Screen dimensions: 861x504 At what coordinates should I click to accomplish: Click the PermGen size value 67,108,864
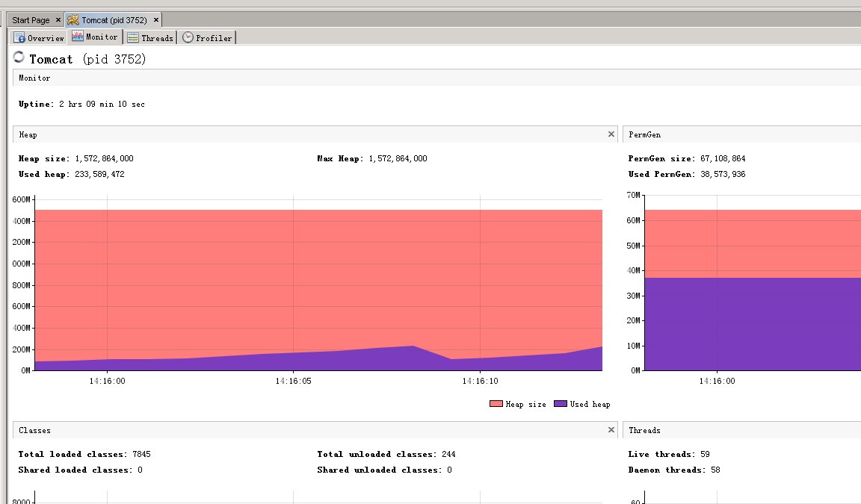click(723, 158)
